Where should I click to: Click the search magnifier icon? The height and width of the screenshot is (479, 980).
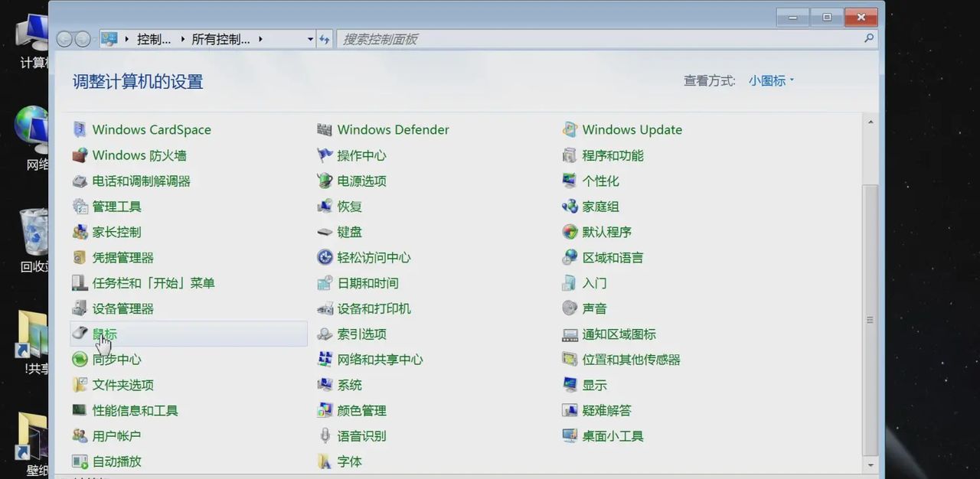(869, 38)
